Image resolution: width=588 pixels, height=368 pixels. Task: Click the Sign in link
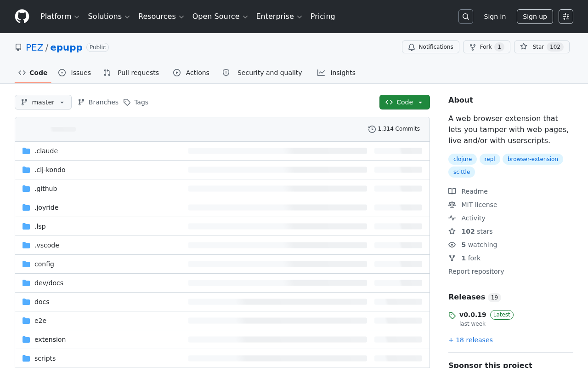click(495, 17)
